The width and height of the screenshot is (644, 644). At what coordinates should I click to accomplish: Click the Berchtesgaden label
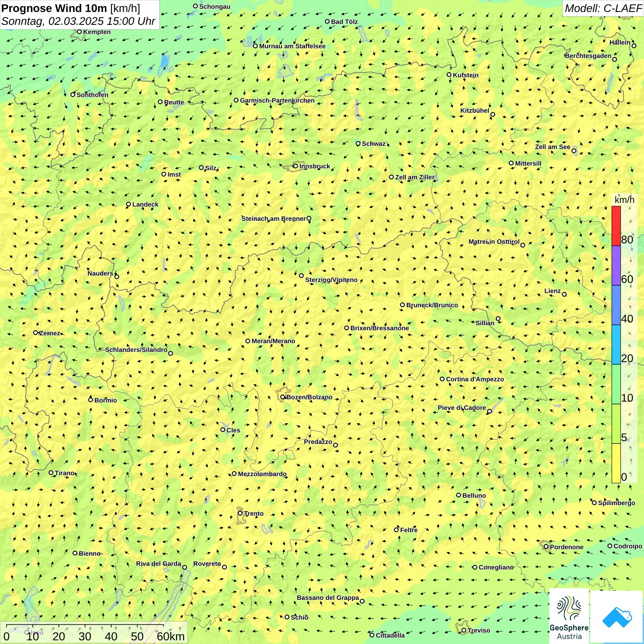click(x=588, y=56)
